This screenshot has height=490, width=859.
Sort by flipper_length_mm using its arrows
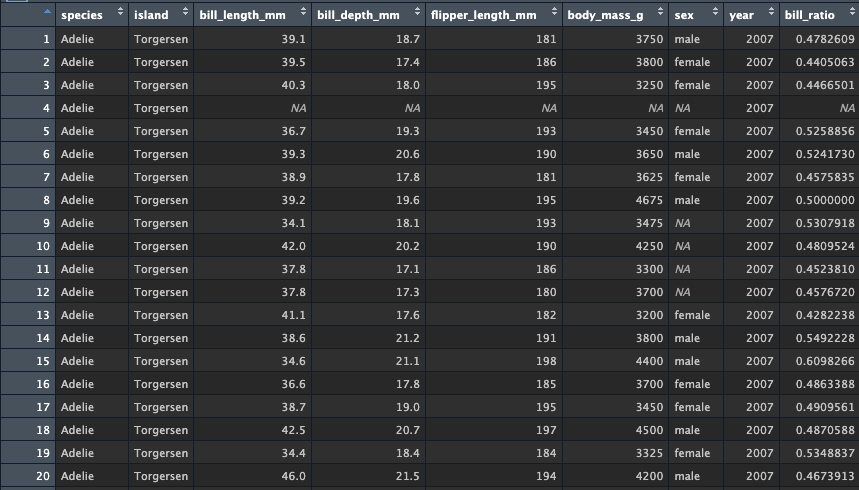pyautogui.click(x=554, y=12)
